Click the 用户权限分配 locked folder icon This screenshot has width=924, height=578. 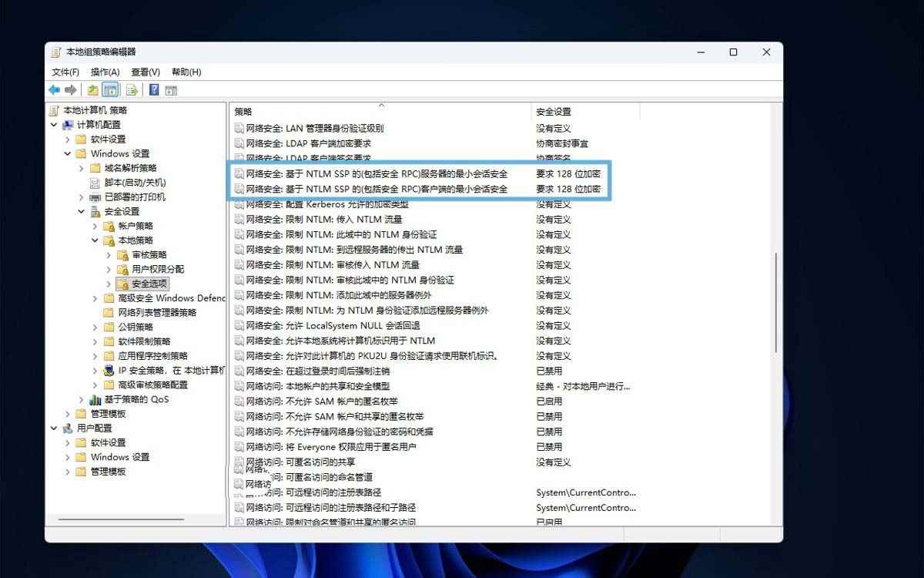point(122,269)
